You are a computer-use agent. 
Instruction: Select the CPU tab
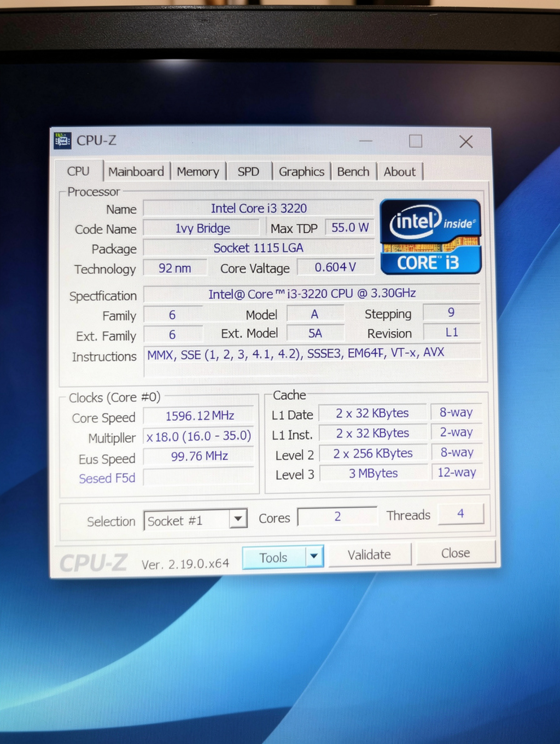click(78, 171)
